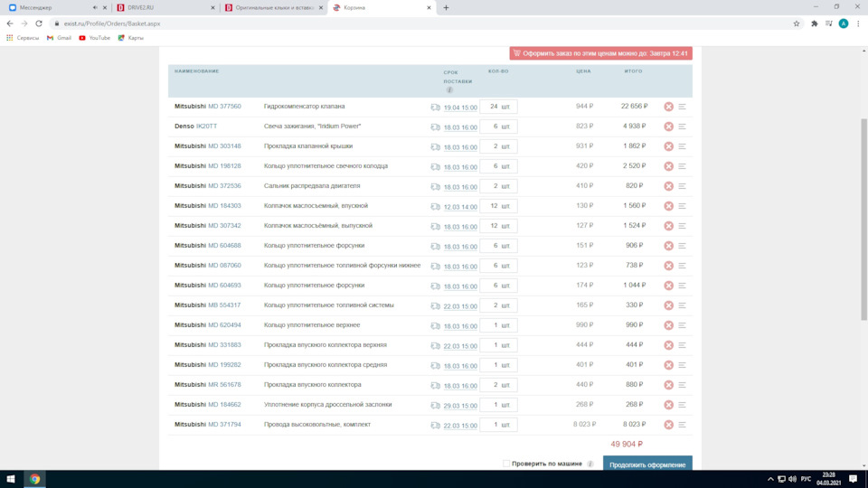Open part link IK20TT
868x488 pixels.
206,127
